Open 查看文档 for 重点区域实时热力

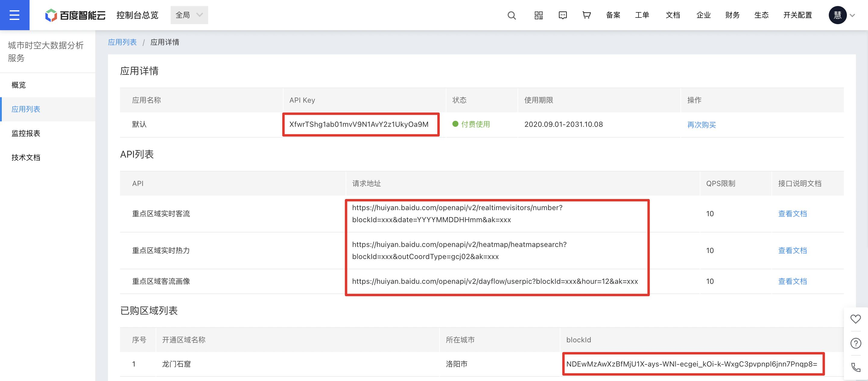click(x=792, y=251)
